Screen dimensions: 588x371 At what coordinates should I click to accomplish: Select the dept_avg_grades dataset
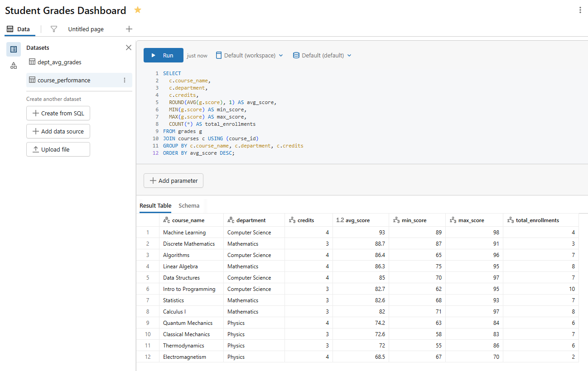tap(79, 62)
